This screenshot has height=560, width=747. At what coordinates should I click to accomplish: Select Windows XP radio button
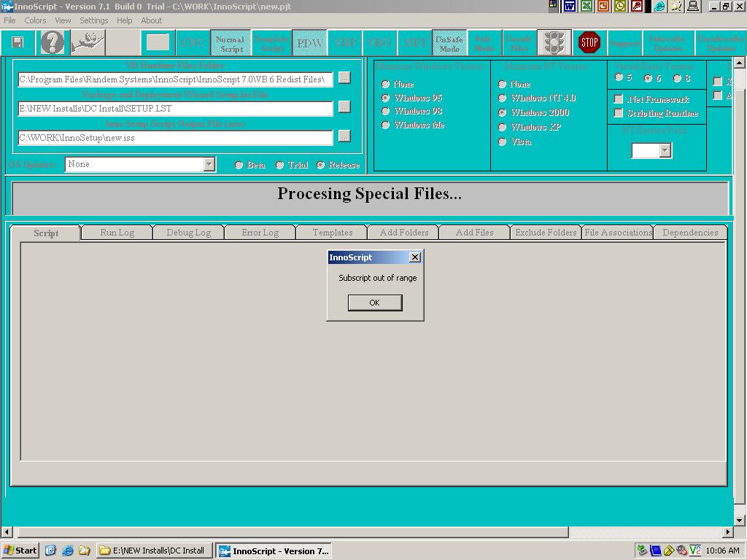click(x=502, y=127)
